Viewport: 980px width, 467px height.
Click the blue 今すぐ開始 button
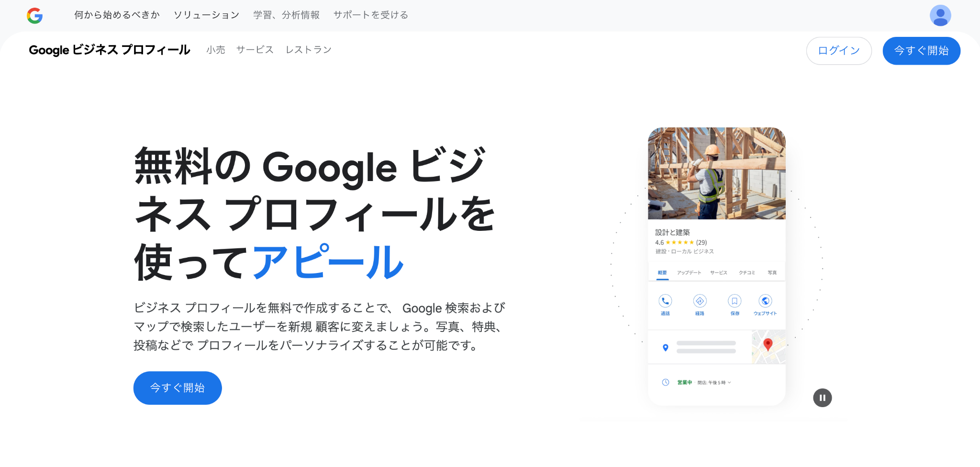pos(177,388)
